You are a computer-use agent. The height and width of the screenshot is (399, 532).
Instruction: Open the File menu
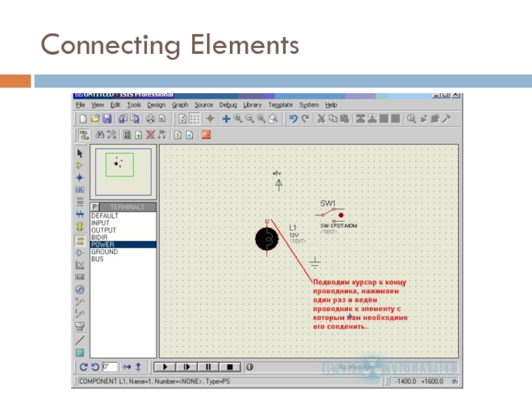coord(80,105)
